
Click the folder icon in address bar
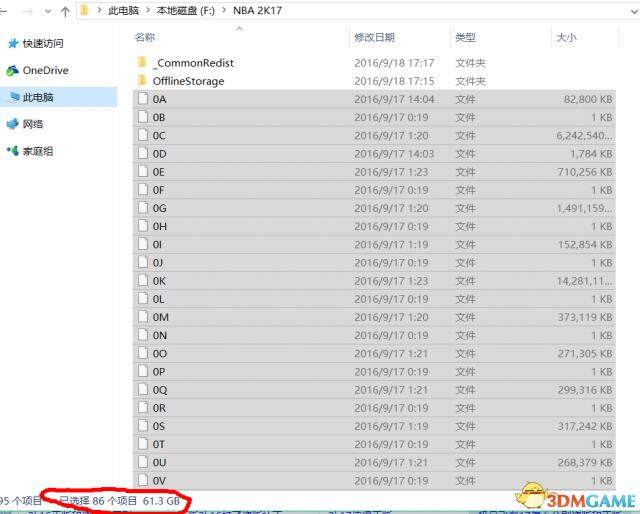[x=84, y=10]
